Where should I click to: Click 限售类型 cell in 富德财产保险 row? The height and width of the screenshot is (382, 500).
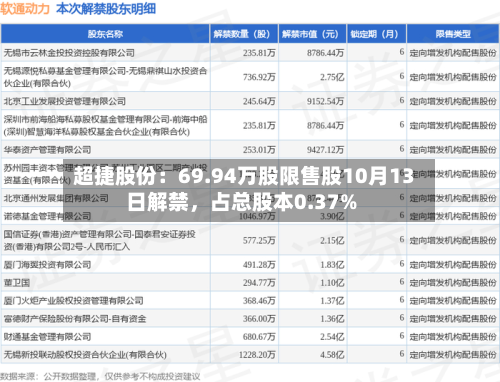click(x=453, y=319)
